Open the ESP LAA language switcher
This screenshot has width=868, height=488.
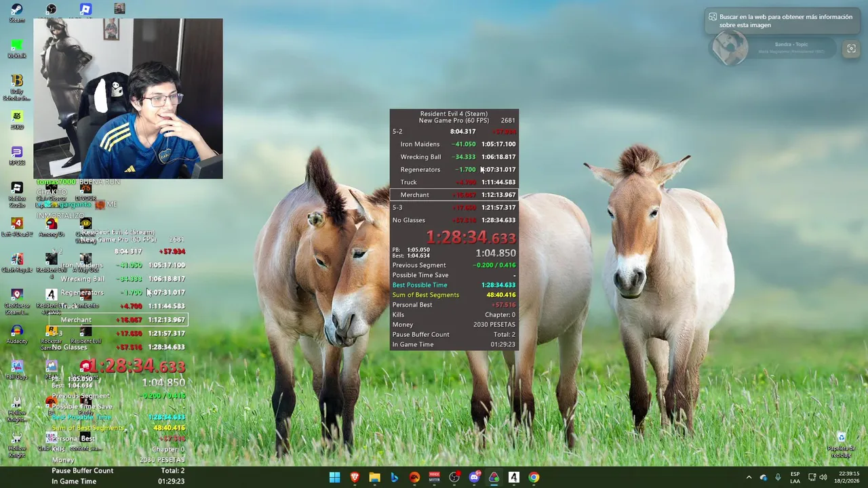pyautogui.click(x=795, y=477)
